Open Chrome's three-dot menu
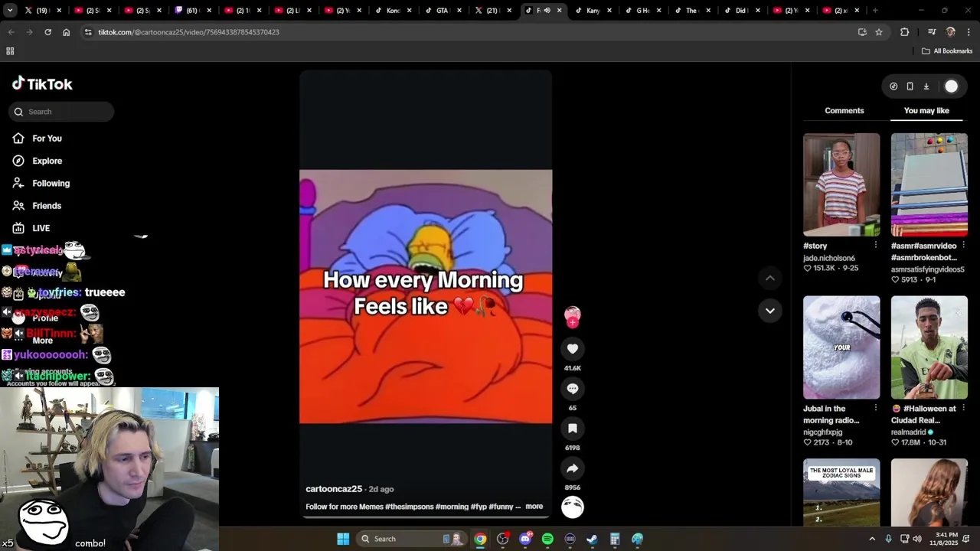This screenshot has width=980, height=551. point(969,32)
